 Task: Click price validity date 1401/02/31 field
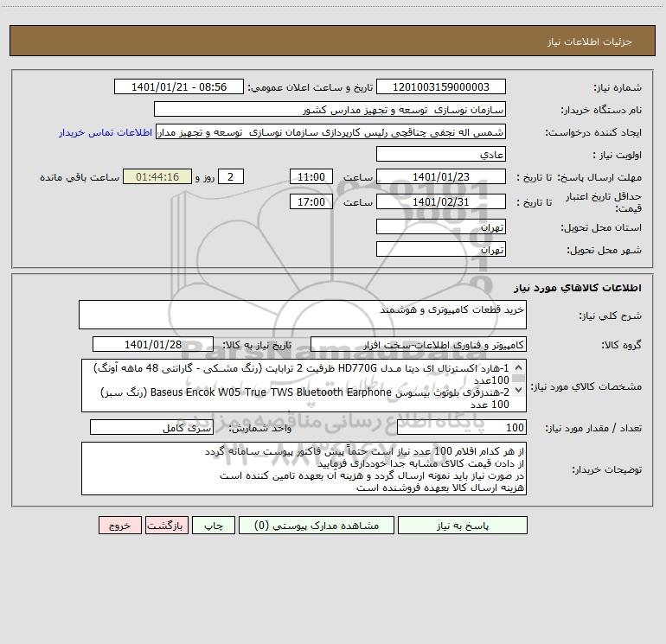pyautogui.click(x=441, y=201)
